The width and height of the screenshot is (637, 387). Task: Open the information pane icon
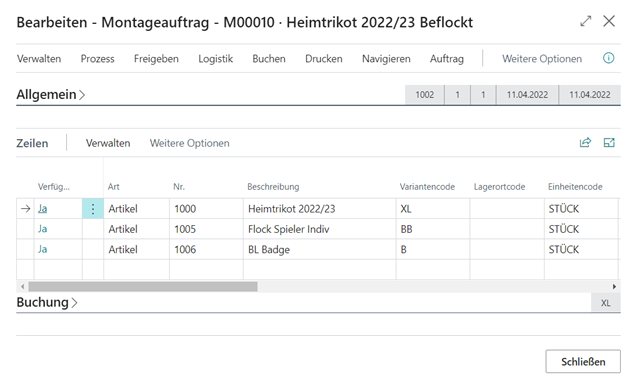click(608, 58)
